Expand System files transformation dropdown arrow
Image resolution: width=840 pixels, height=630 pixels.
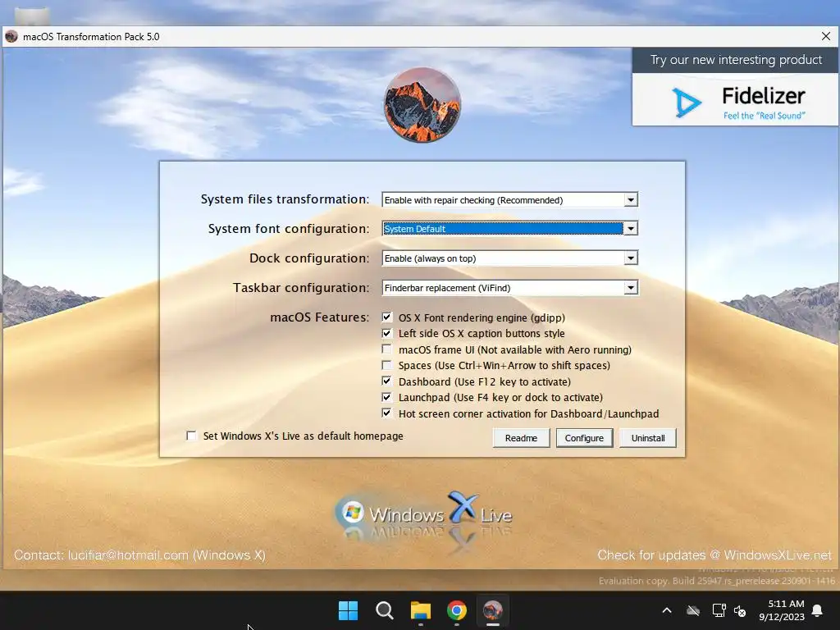(x=631, y=200)
